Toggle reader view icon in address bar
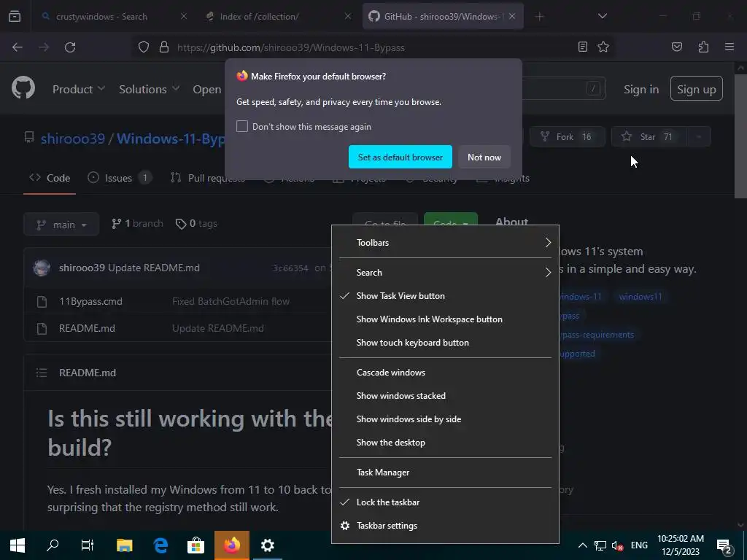This screenshot has height=560, width=747. tap(583, 47)
